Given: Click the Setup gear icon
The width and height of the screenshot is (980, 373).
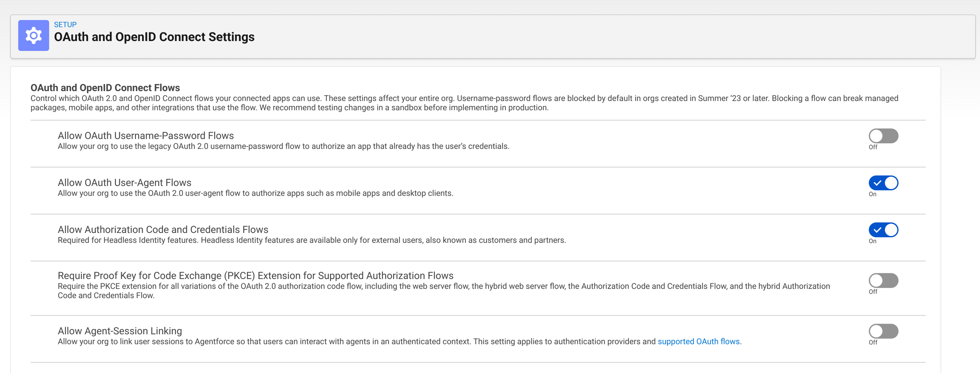Looking at the screenshot, I should (33, 35).
